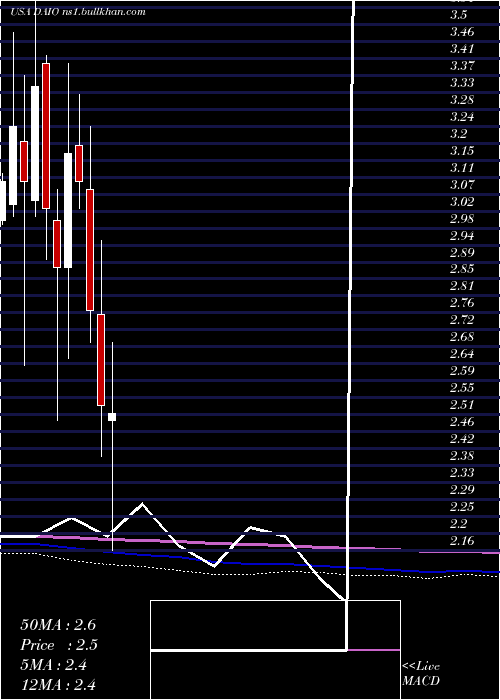Click the 2.51 price axis value
Screen dimensions: 500x700
(462, 404)
